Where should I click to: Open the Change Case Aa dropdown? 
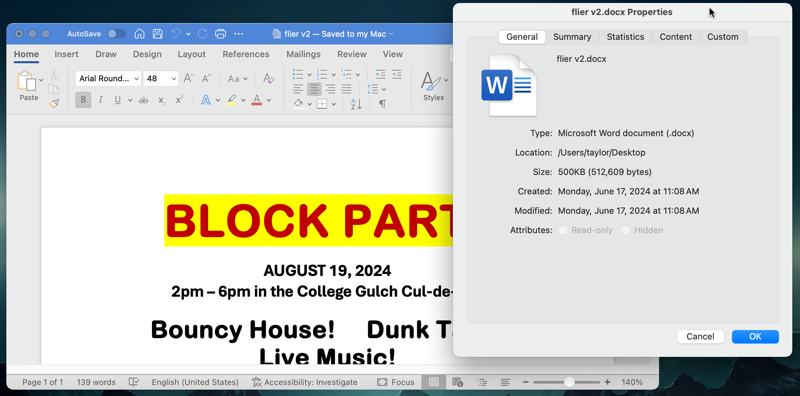238,79
